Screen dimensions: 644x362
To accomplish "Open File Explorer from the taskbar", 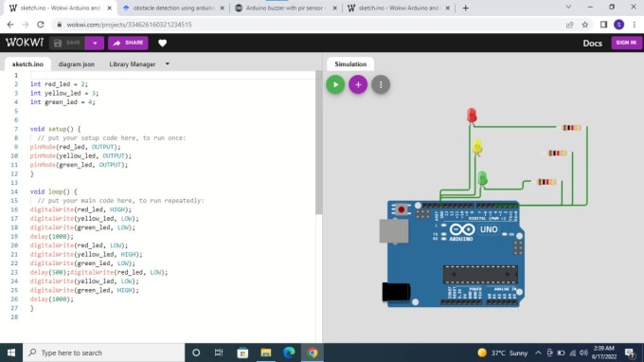I will pyautogui.click(x=266, y=353).
